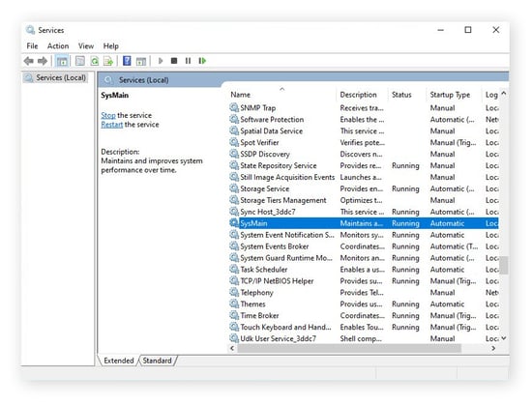The height and width of the screenshot is (405, 532).
Task: Select Still Image Acquisition Events row
Action: pos(364,177)
